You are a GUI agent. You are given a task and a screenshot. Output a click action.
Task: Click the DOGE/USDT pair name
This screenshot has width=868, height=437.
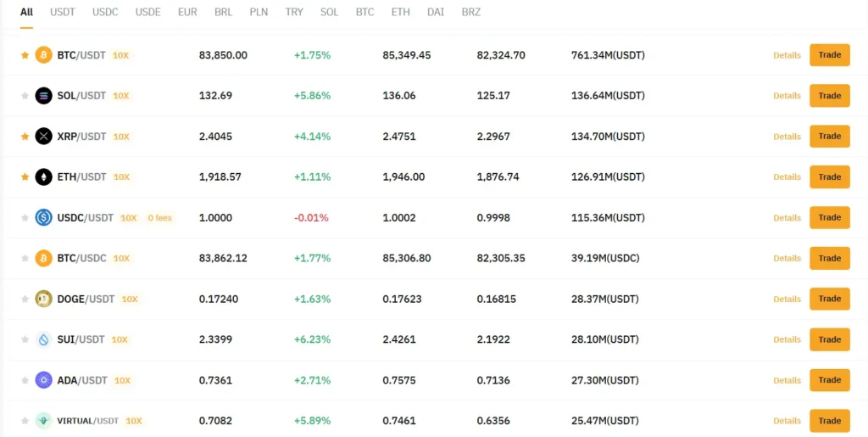(x=86, y=299)
